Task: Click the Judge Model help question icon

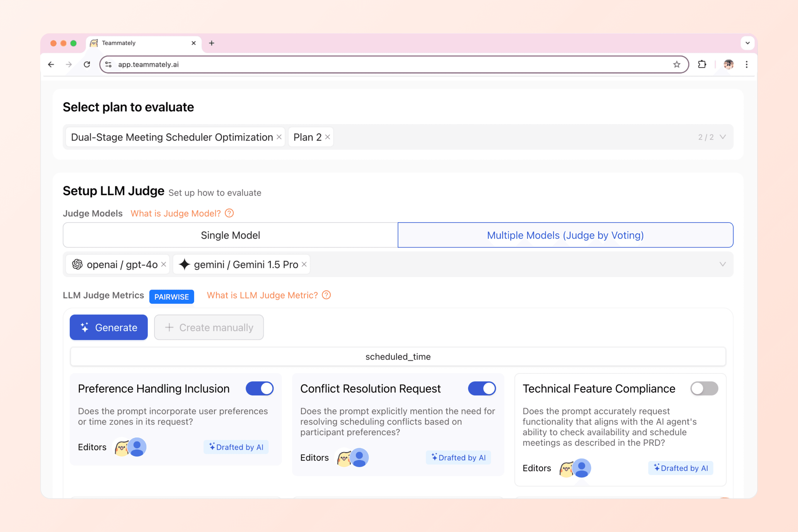Action: (229, 213)
